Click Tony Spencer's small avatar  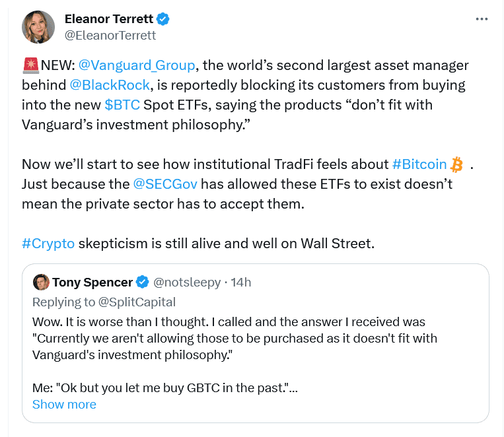(41, 283)
